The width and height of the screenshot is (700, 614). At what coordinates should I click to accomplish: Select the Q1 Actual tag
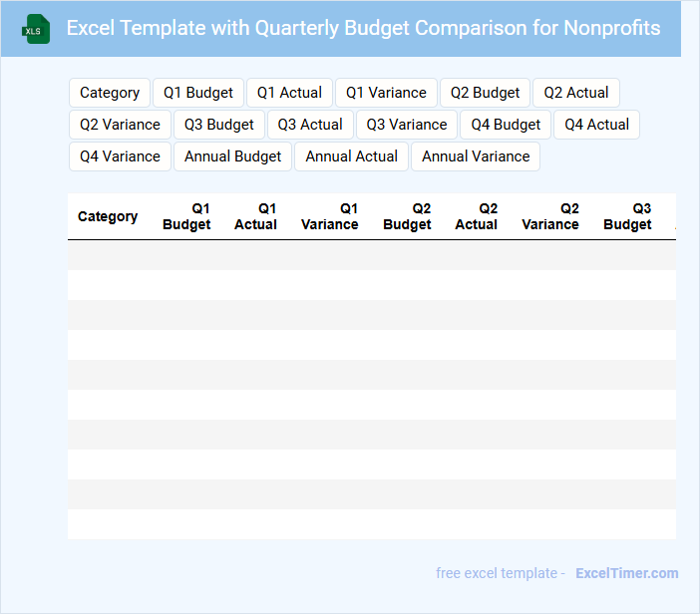pyautogui.click(x=289, y=93)
